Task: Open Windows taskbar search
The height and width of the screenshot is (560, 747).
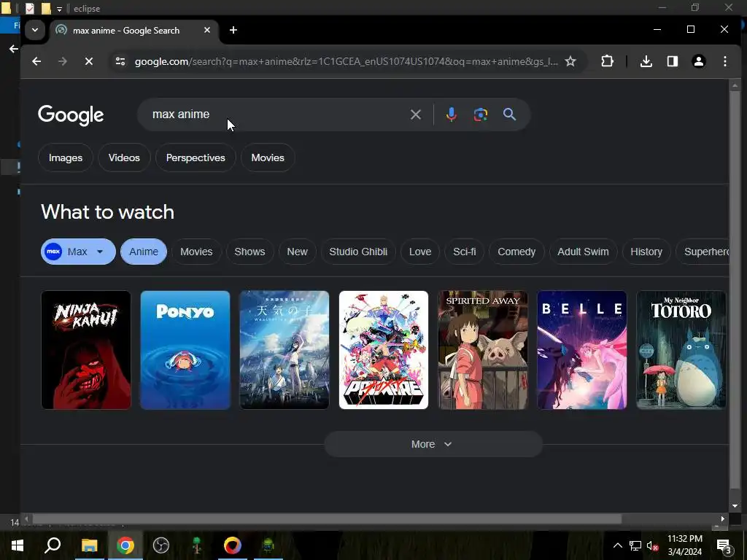Action: coord(53,545)
